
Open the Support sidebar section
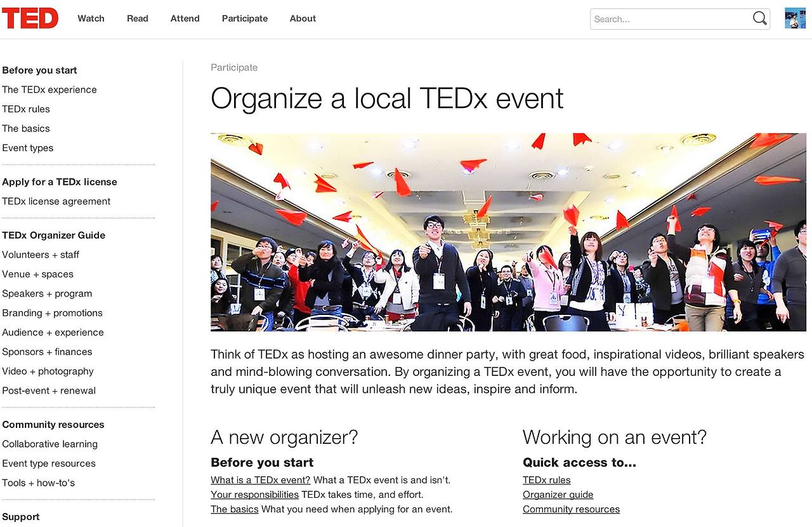tap(21, 517)
